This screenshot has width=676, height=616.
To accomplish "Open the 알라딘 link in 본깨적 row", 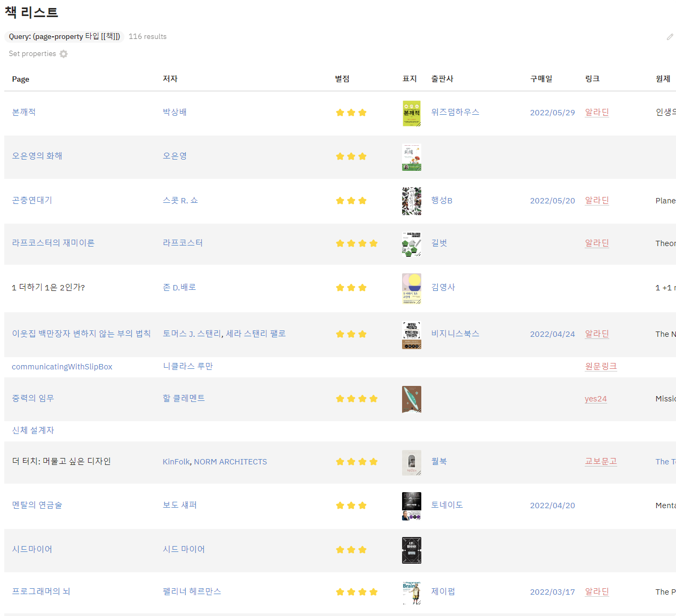I will [x=597, y=112].
